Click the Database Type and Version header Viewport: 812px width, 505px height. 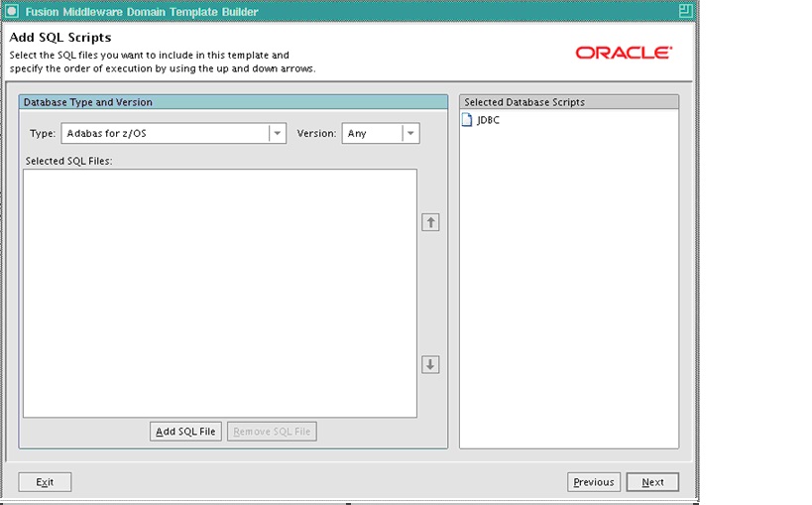click(x=233, y=102)
